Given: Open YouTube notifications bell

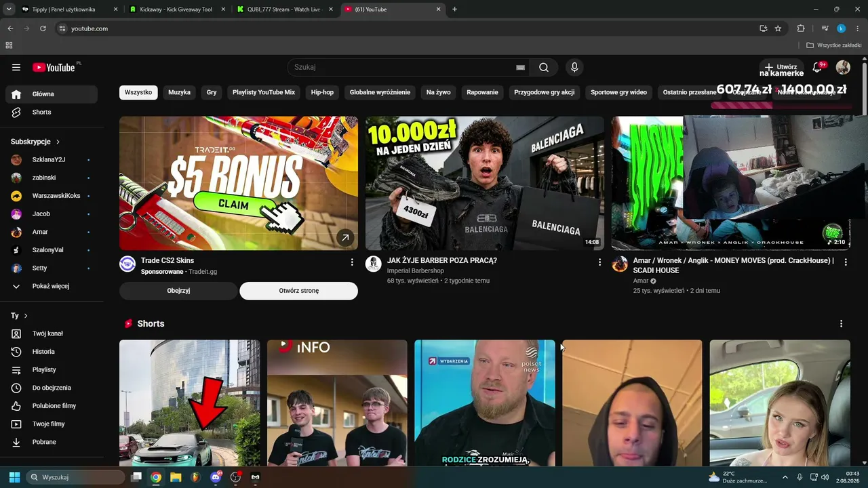Looking at the screenshot, I should click(x=817, y=67).
